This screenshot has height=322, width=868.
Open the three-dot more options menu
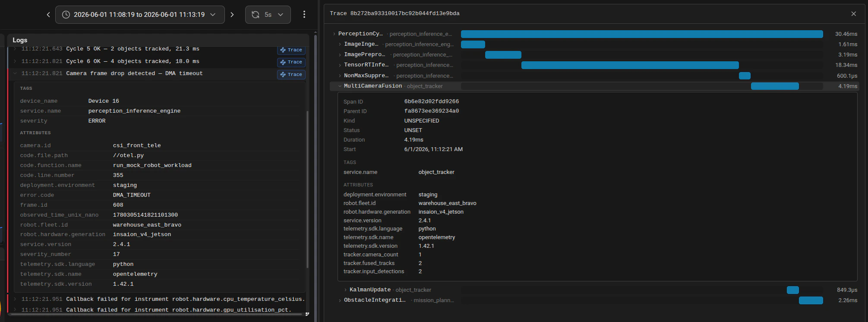click(x=304, y=15)
